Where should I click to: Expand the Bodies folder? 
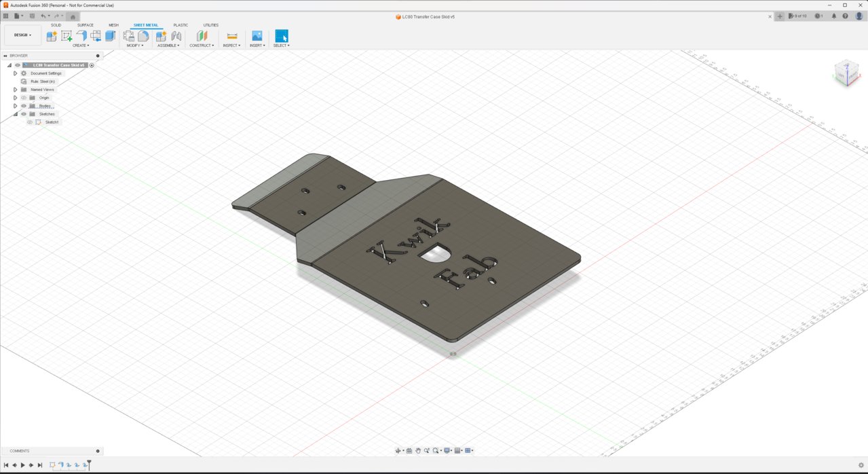click(15, 106)
